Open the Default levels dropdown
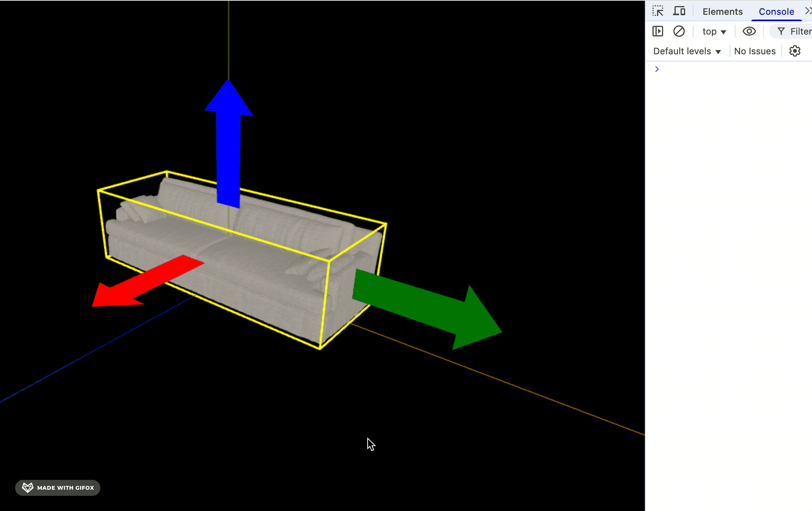 (x=687, y=51)
